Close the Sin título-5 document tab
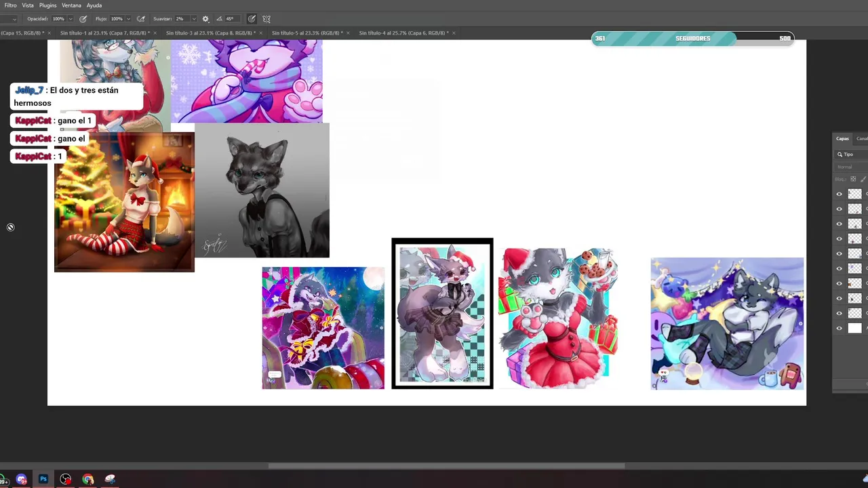This screenshot has width=868, height=488. coord(348,33)
